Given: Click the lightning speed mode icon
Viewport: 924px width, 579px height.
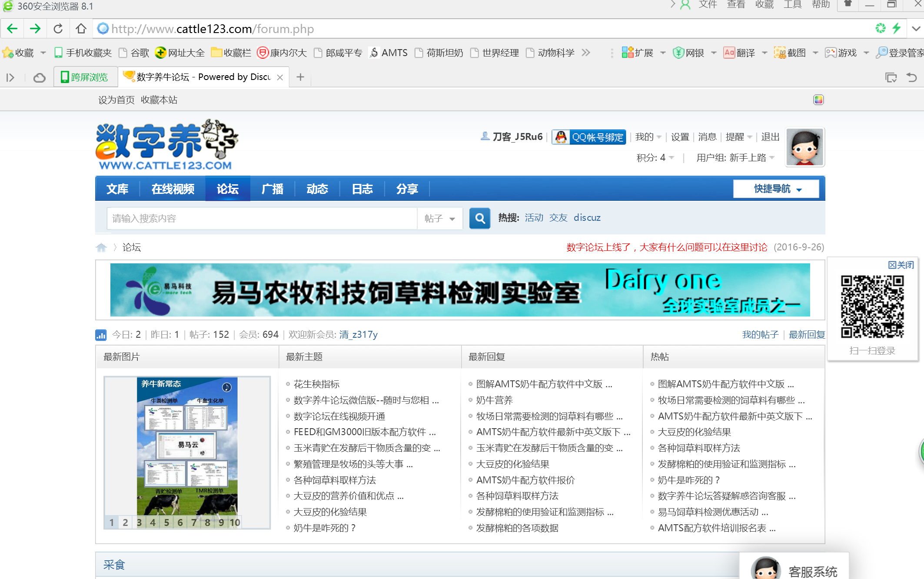Looking at the screenshot, I should 897,29.
